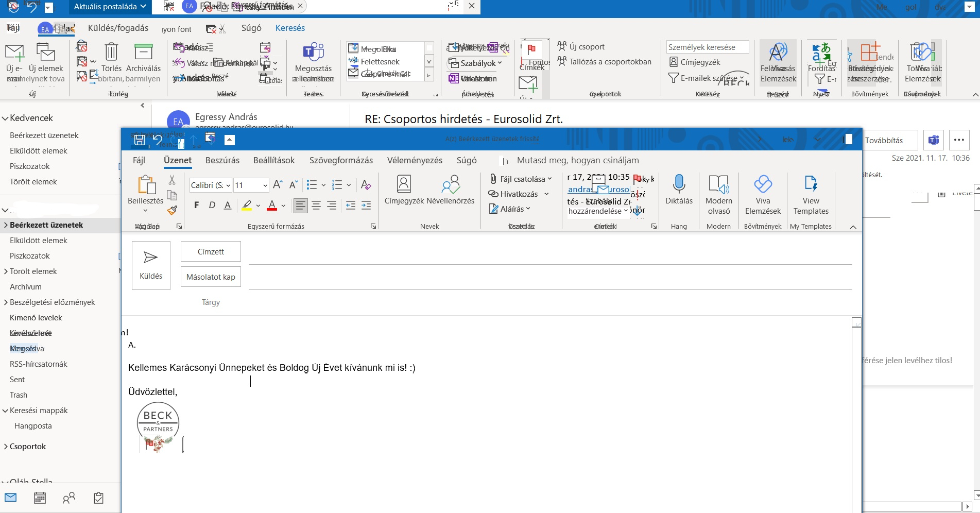Screen dimensions: 980x513
Task: Open the Címjegyzék address book
Action: coord(403,193)
